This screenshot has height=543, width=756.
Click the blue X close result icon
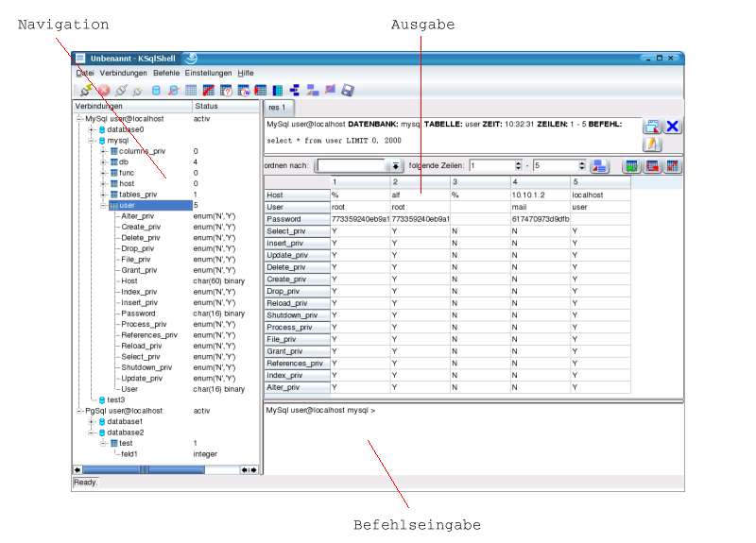(673, 127)
